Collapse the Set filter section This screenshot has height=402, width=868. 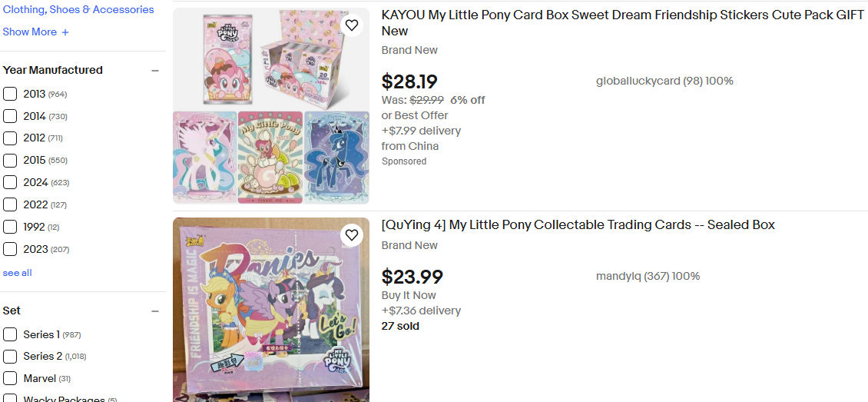pyautogui.click(x=155, y=311)
